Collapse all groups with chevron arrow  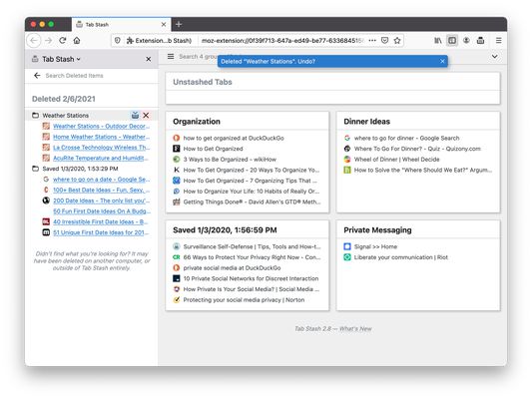click(495, 56)
